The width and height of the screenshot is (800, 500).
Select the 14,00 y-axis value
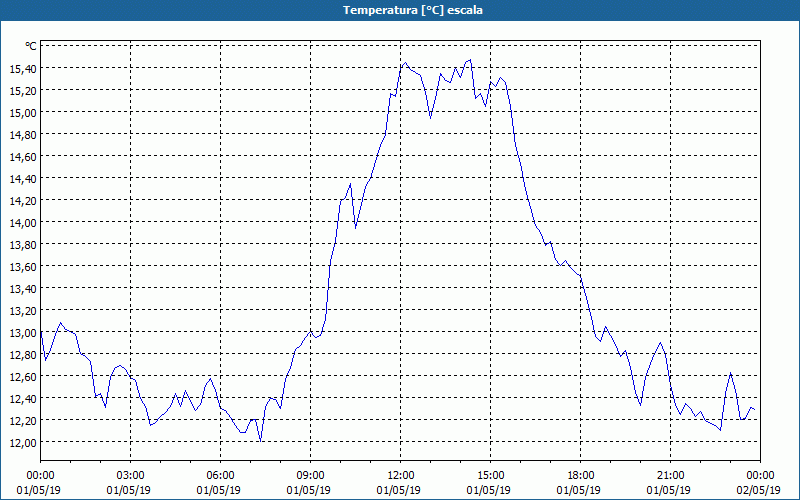[23, 222]
